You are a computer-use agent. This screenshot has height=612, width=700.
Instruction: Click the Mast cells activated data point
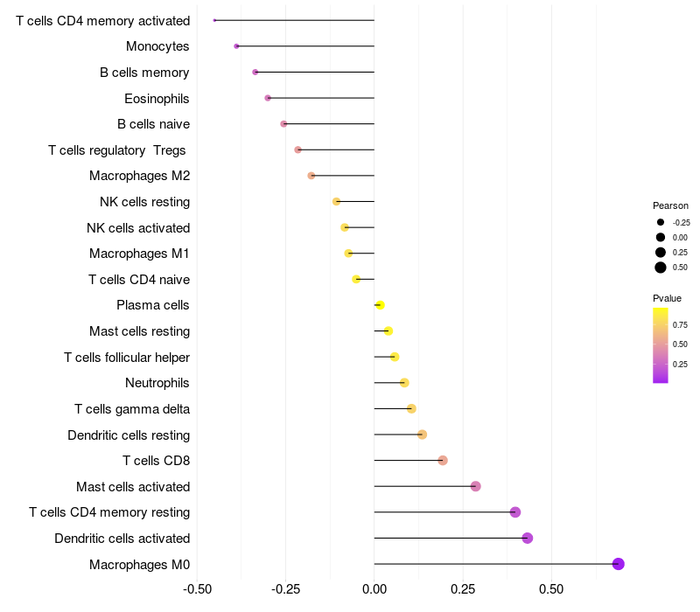[x=475, y=486]
